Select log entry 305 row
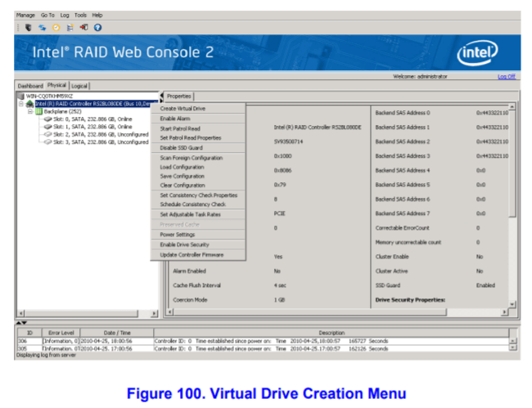This screenshot has width=532, height=408. tap(264, 348)
